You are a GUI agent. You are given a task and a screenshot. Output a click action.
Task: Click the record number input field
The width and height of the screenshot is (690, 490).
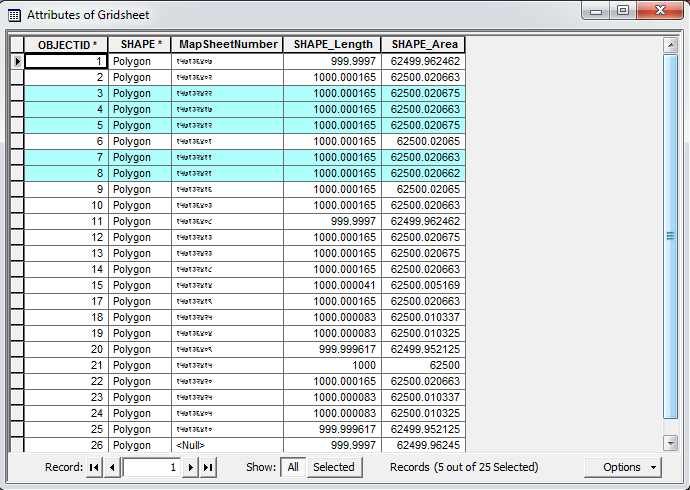click(x=151, y=467)
